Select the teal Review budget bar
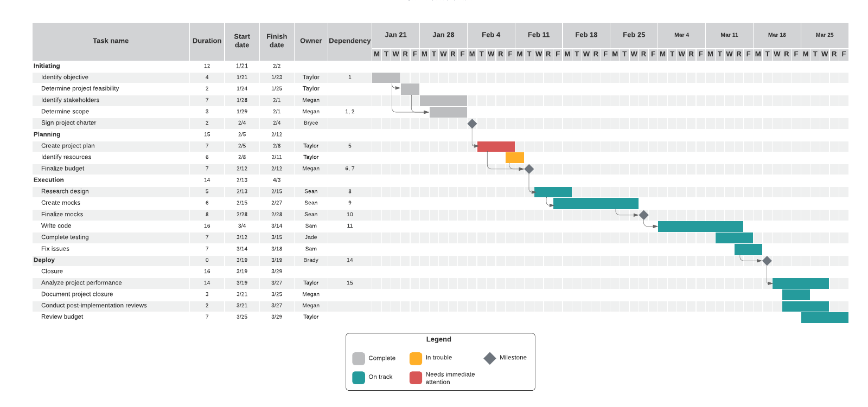This screenshot has width=868, height=407. coord(825,318)
